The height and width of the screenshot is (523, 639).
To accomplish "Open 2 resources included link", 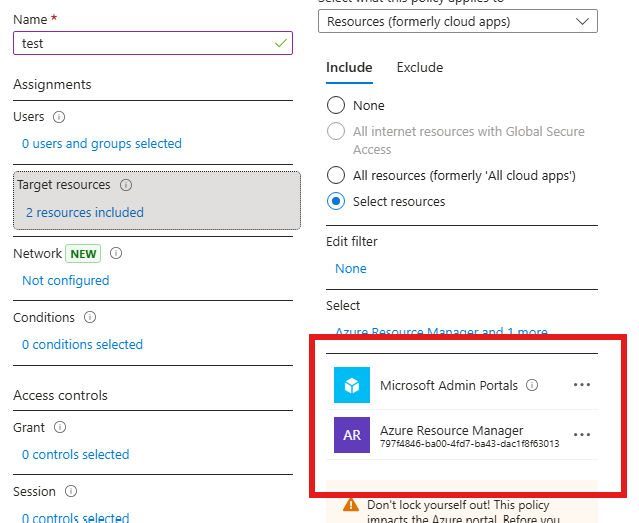I will (85, 212).
